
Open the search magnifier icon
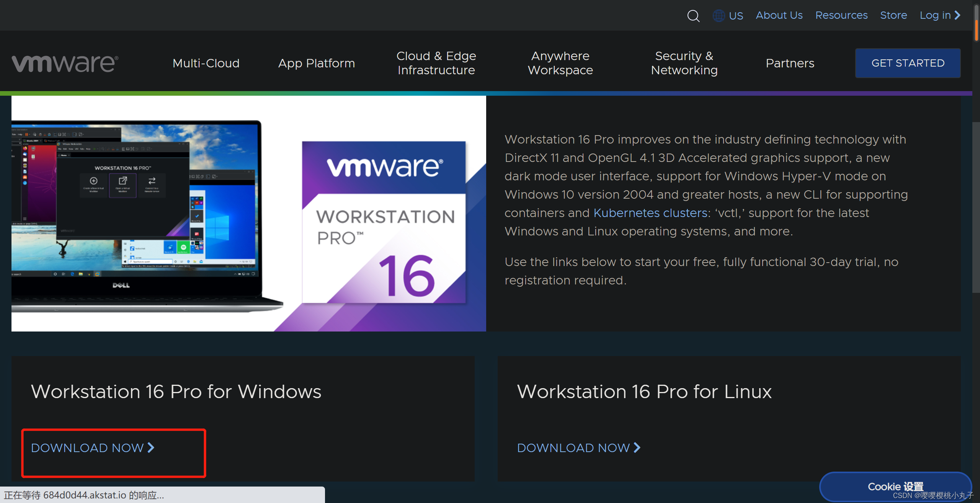click(693, 16)
